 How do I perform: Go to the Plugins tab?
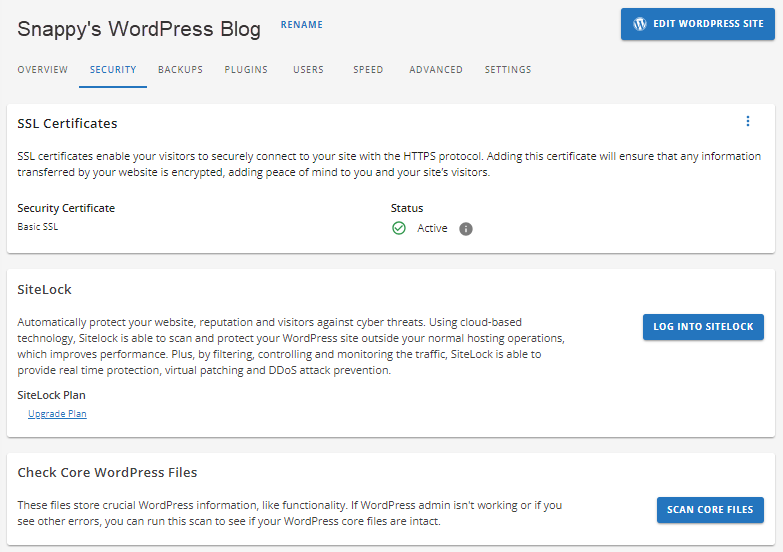(246, 70)
